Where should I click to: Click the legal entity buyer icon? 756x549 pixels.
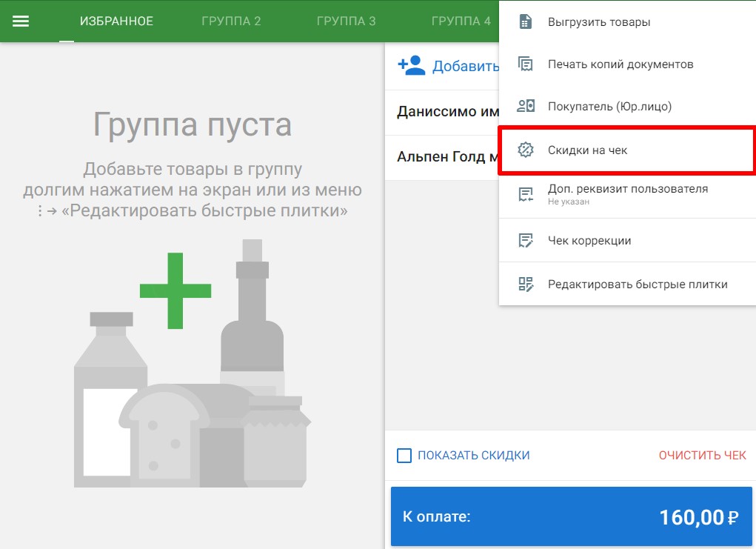[526, 107]
